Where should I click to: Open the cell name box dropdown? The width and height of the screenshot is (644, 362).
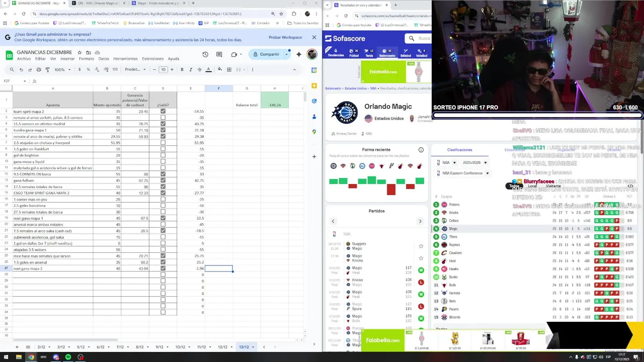24,81
